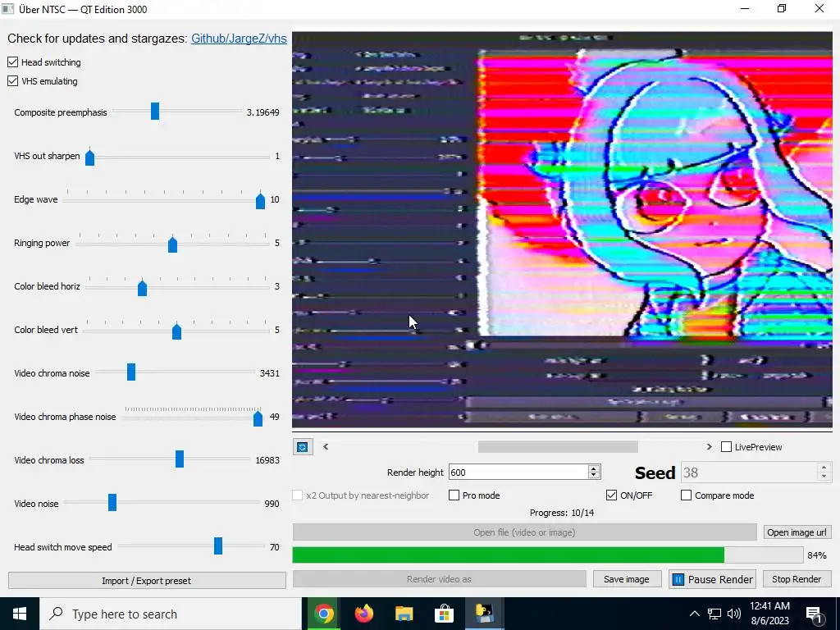Click the taskbar search box
The width and height of the screenshot is (840, 630).
[171, 614]
